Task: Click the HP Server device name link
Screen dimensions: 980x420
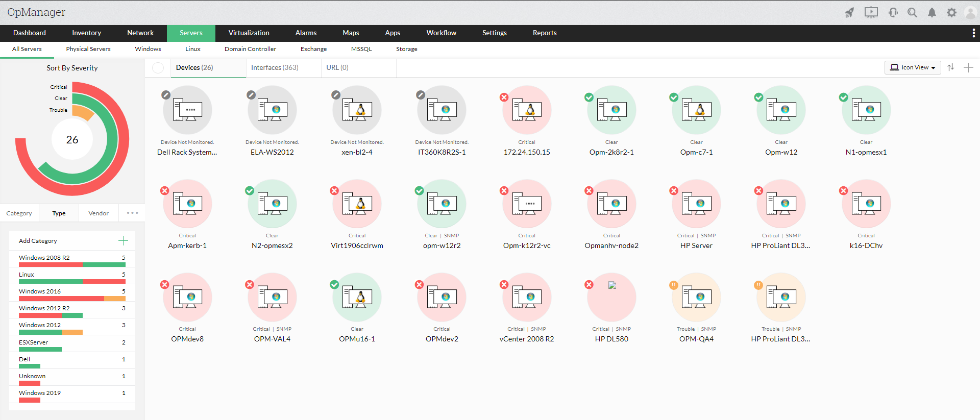Action: tap(696, 245)
